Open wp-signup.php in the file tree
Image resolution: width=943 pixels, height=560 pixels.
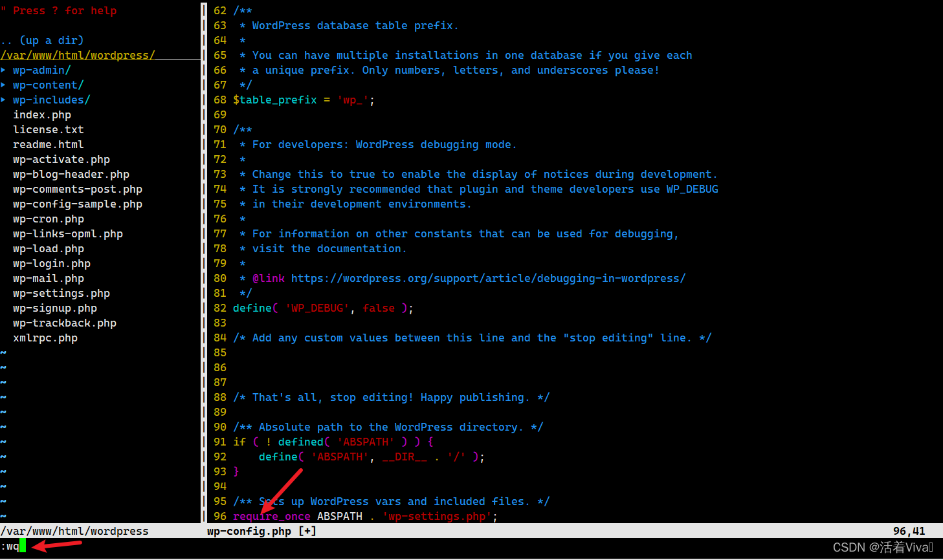click(x=55, y=308)
